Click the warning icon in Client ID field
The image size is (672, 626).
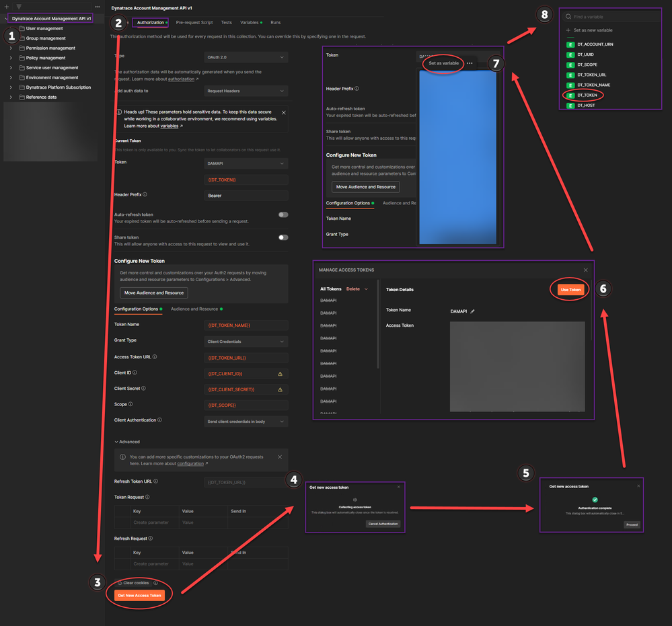[281, 374]
